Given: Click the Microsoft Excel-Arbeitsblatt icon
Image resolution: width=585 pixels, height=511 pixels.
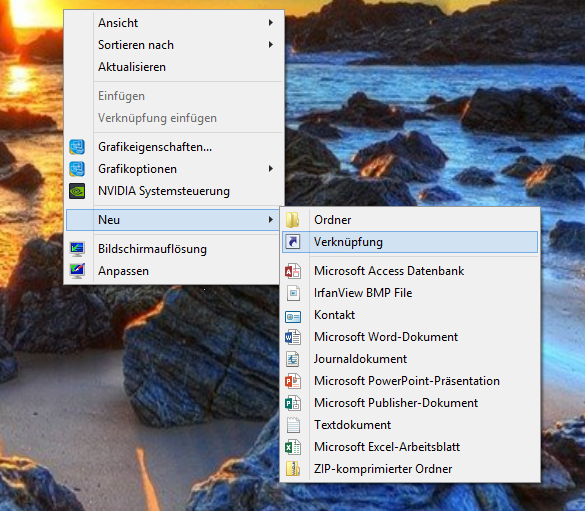Looking at the screenshot, I should 292,447.
